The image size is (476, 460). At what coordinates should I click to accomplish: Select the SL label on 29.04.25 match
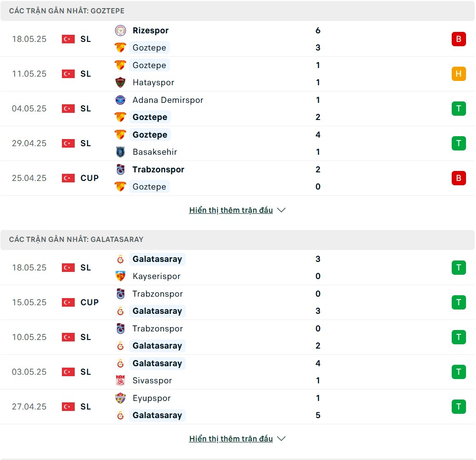(86, 143)
